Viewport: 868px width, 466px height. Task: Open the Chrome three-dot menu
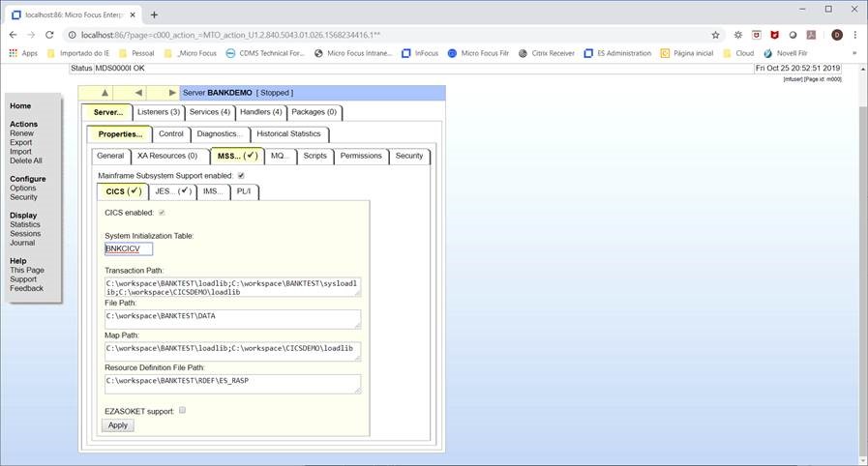[855, 35]
